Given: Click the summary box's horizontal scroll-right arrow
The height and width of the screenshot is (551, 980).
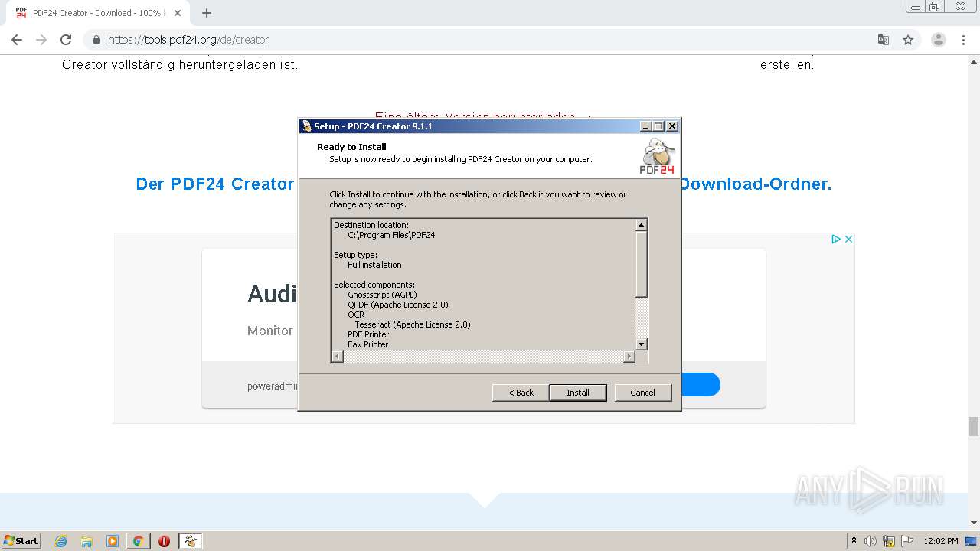Looking at the screenshot, I should pos(629,356).
